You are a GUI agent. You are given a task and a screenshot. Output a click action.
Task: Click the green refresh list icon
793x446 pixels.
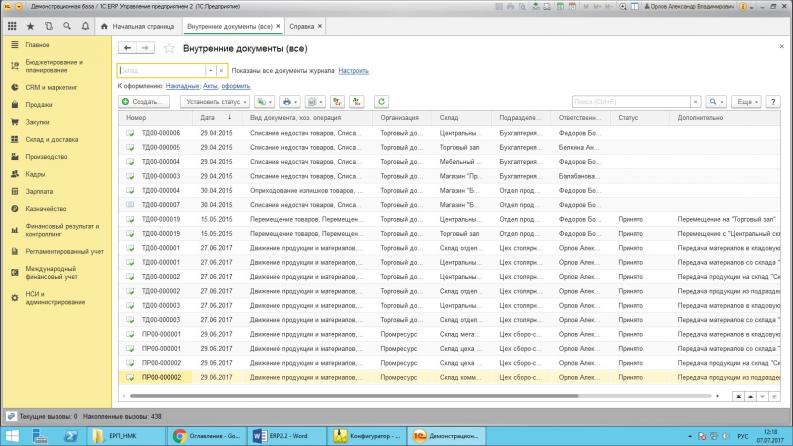(381, 102)
